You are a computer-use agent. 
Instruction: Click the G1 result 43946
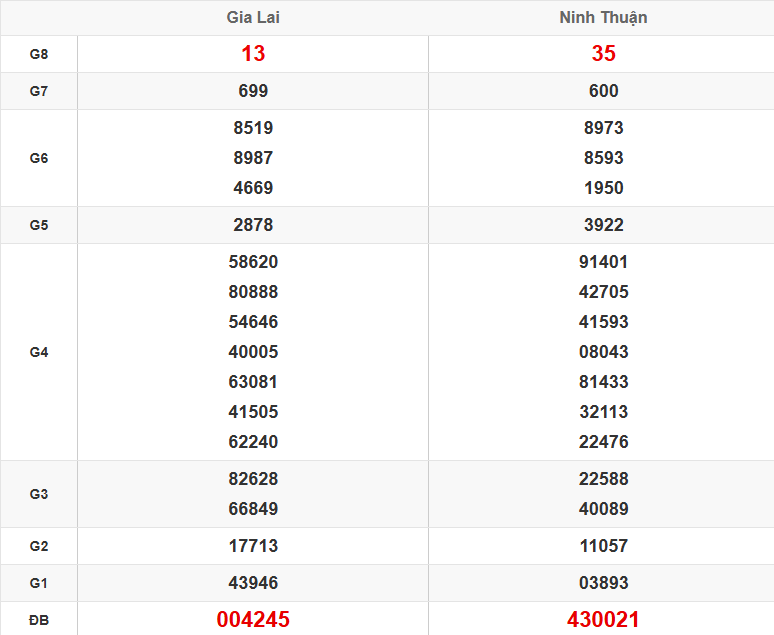(253, 583)
